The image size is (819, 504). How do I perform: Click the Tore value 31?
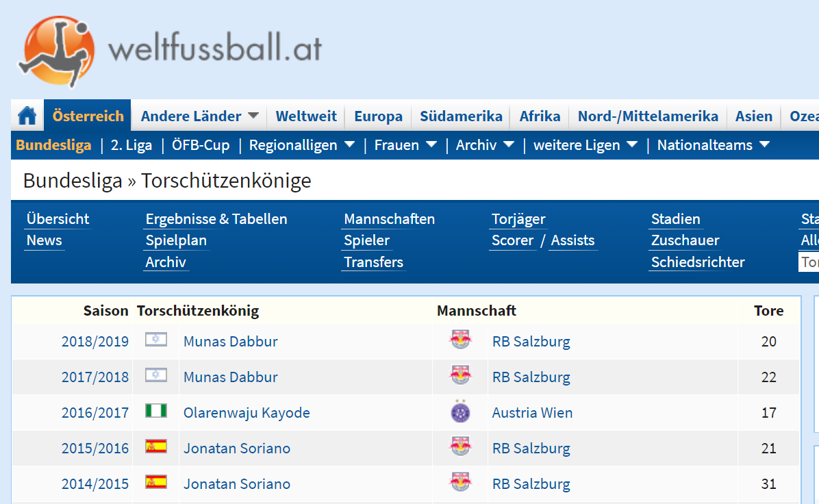(768, 483)
